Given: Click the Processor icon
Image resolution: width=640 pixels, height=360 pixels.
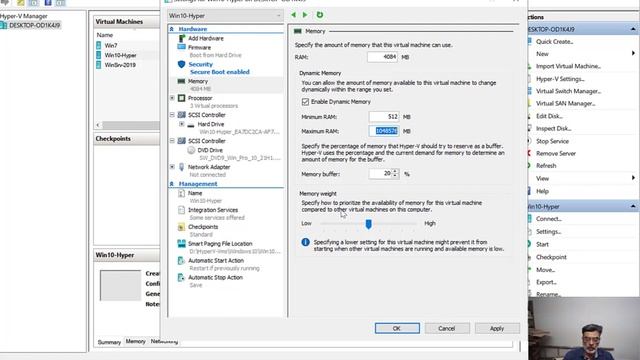Looking at the screenshot, I should pyautogui.click(x=182, y=98).
